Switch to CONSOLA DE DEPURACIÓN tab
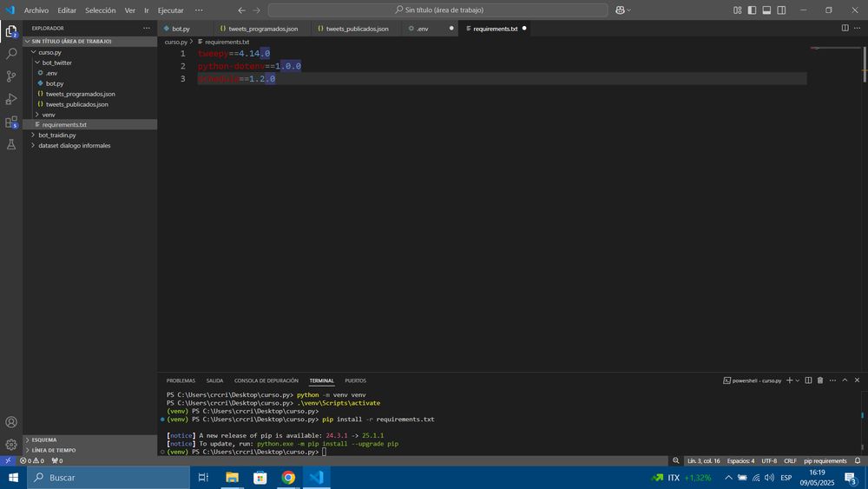Screen dimensions: 868x489 [x=266, y=381]
